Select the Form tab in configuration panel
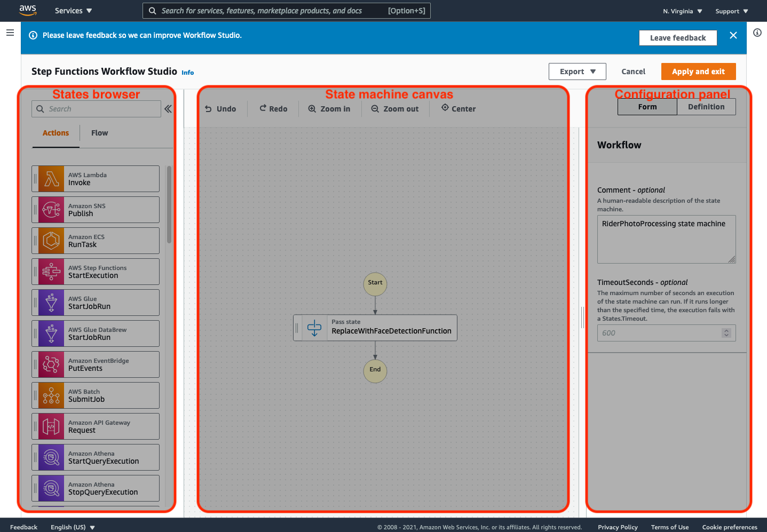This screenshot has width=767, height=532. (x=647, y=107)
